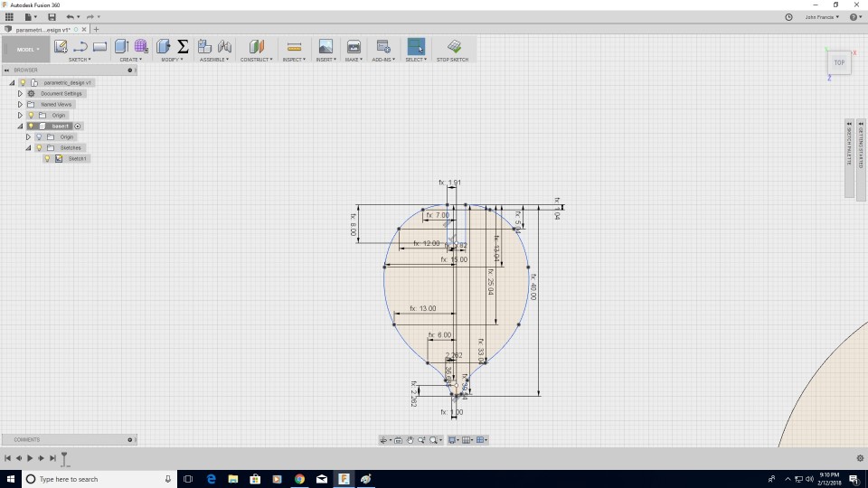
Task: Open the SKETCH menu
Action: pyautogui.click(x=80, y=60)
